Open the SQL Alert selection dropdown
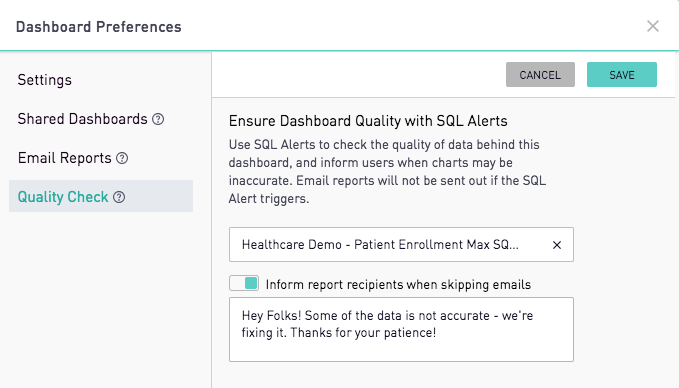 click(401, 245)
